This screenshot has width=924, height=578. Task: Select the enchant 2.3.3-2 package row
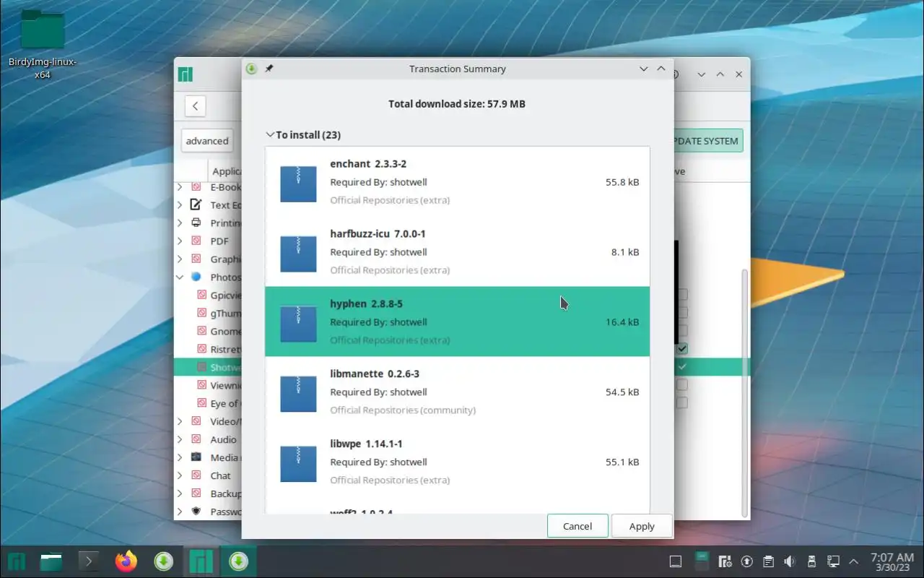[457, 182]
